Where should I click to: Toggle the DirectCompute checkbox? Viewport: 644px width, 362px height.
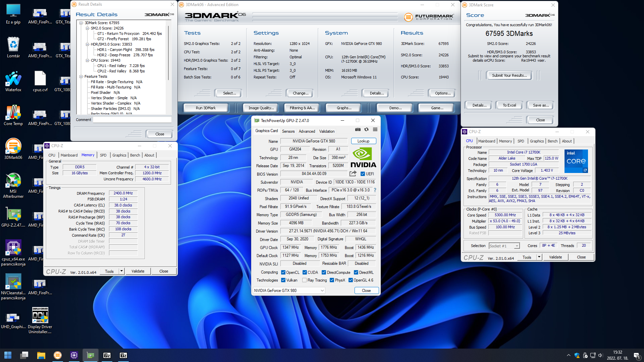point(324,272)
